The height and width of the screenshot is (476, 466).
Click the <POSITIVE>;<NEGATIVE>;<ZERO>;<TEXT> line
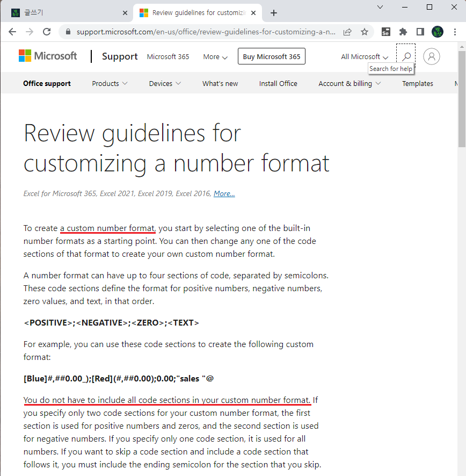coord(111,323)
